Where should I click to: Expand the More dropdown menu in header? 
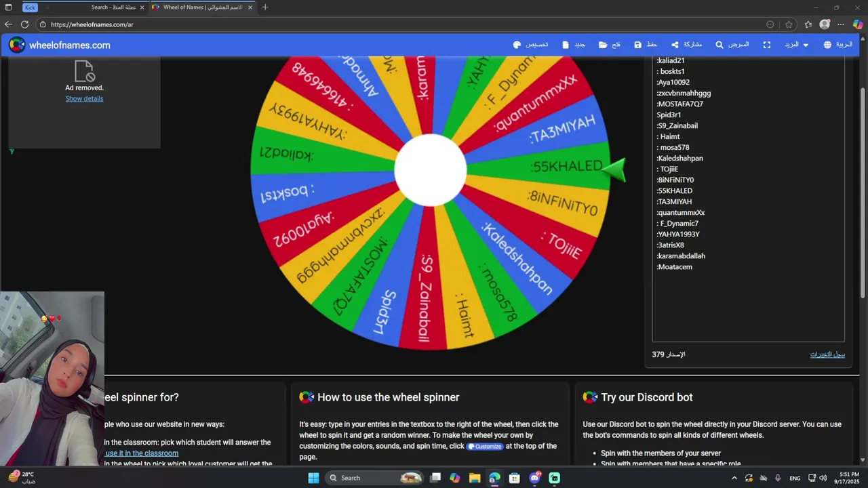point(796,45)
